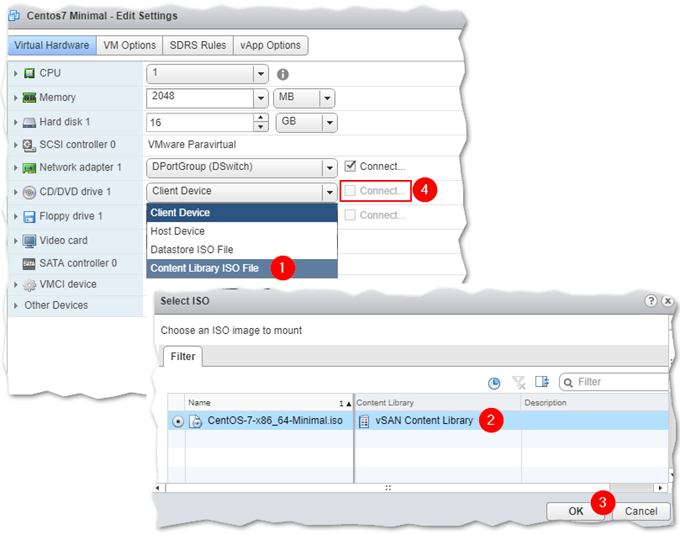This screenshot has width=680, height=535.
Task: Choose Datastore ISO File option
Action: (x=242, y=250)
